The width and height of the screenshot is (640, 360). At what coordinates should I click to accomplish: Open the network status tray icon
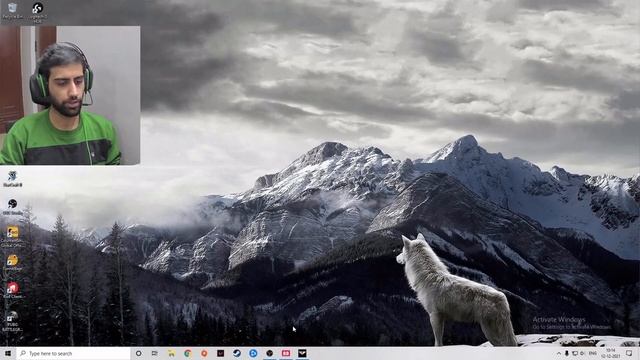point(575,353)
